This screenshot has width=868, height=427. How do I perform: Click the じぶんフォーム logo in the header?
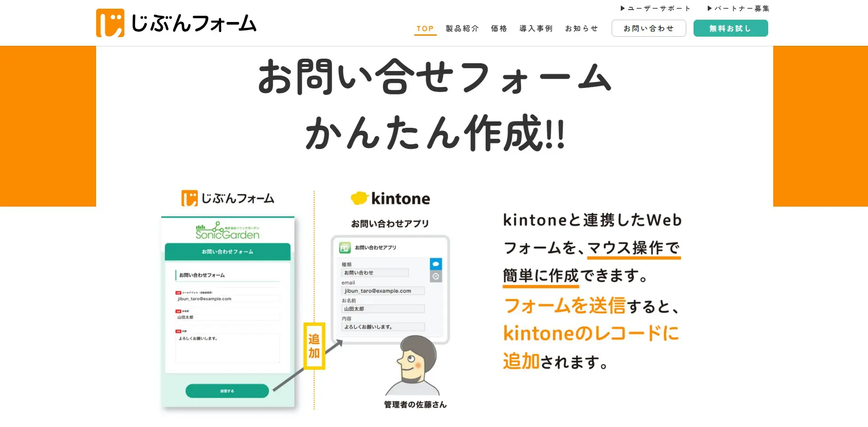[176, 23]
